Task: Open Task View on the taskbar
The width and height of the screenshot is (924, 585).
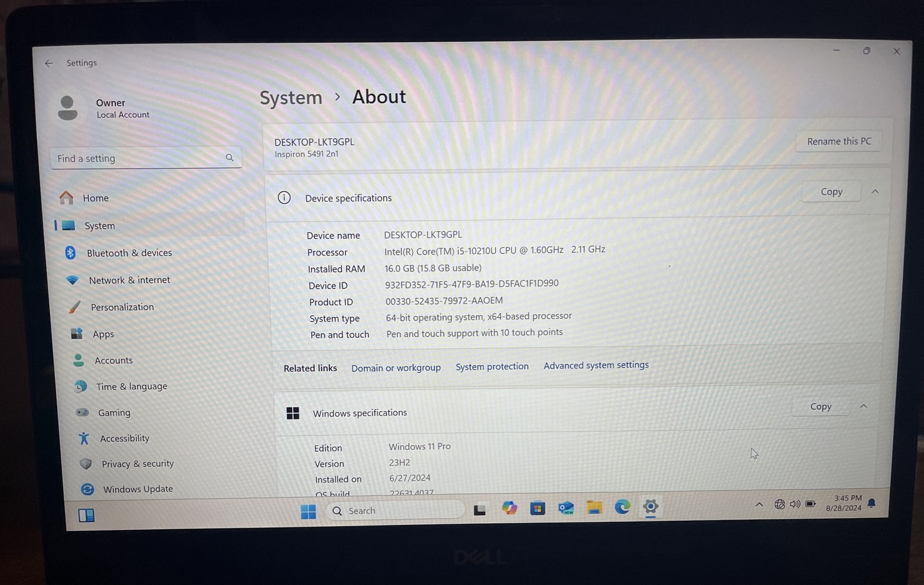Action: [x=480, y=510]
